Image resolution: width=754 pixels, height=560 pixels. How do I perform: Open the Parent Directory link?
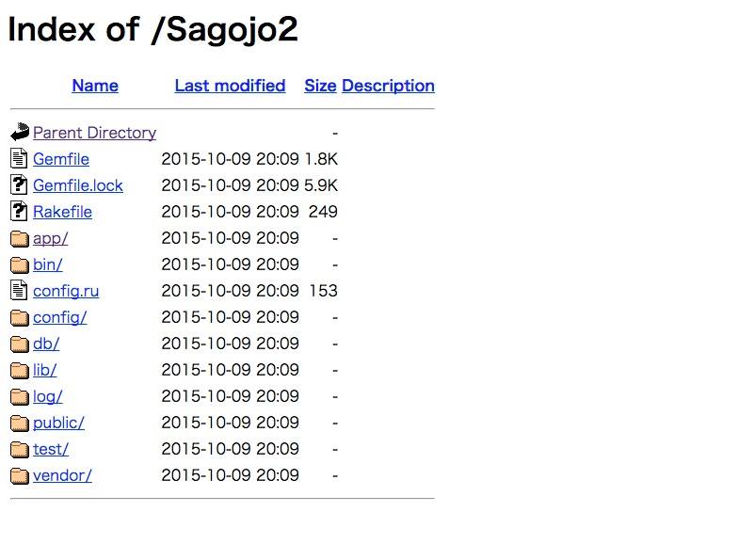pyautogui.click(x=95, y=133)
